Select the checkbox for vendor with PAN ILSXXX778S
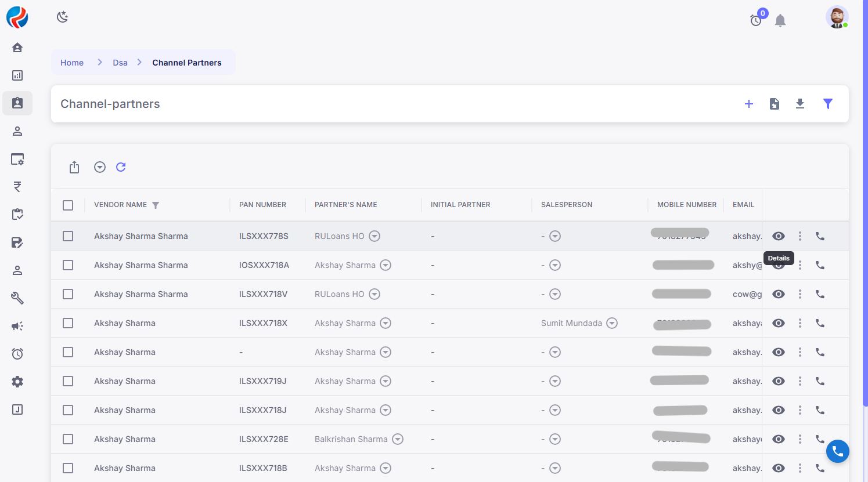 tap(68, 236)
